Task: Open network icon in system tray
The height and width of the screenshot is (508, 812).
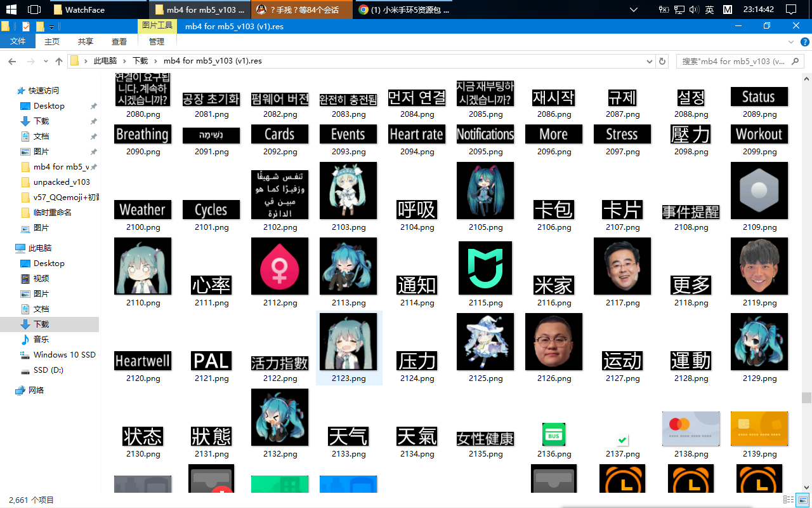Action: pyautogui.click(x=679, y=10)
